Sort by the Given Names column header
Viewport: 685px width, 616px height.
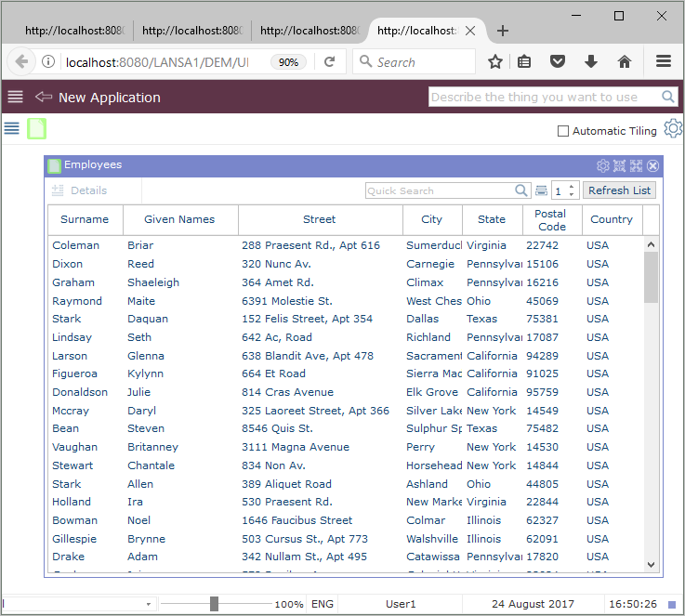[x=179, y=219]
